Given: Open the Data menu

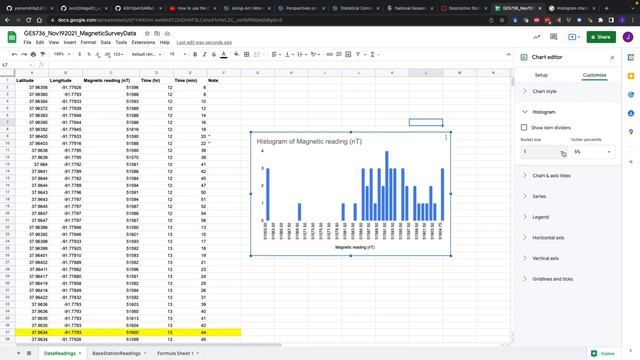Looking at the screenshot, I should [106, 42].
